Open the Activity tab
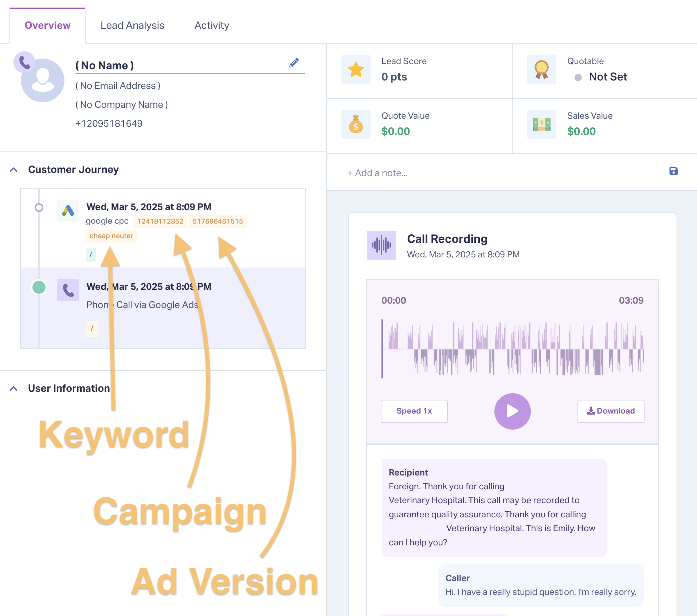 [212, 25]
